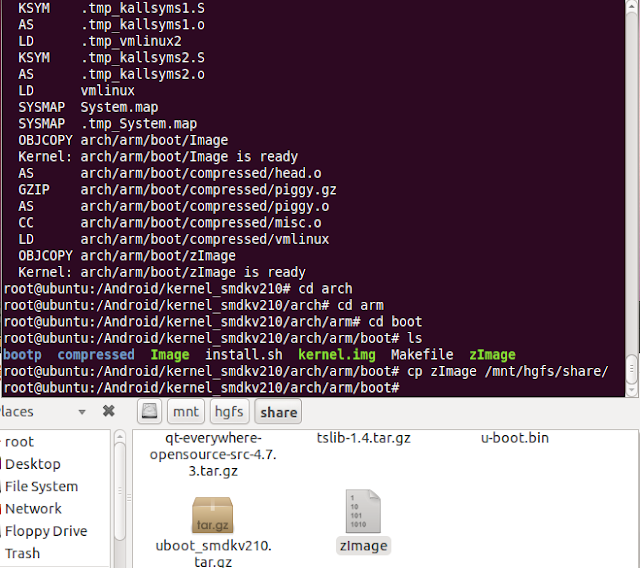Click the terminal scrollbar down arrow
The image size is (640, 568).
631,390
